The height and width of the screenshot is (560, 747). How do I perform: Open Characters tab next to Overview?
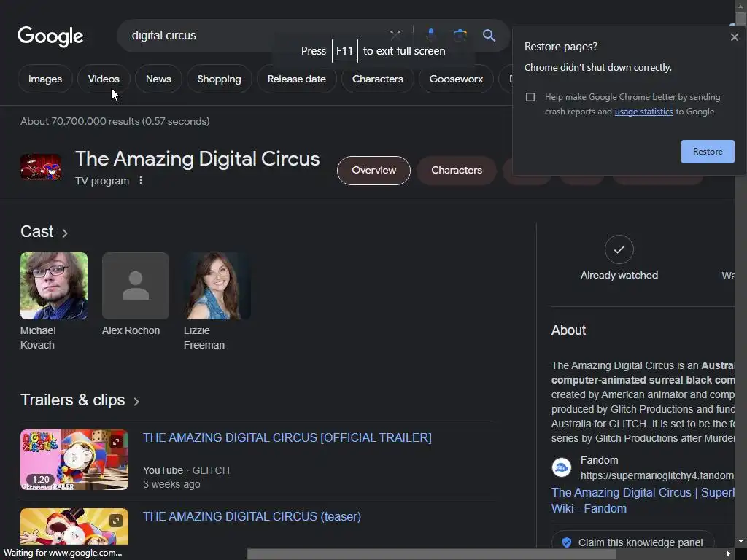(457, 171)
